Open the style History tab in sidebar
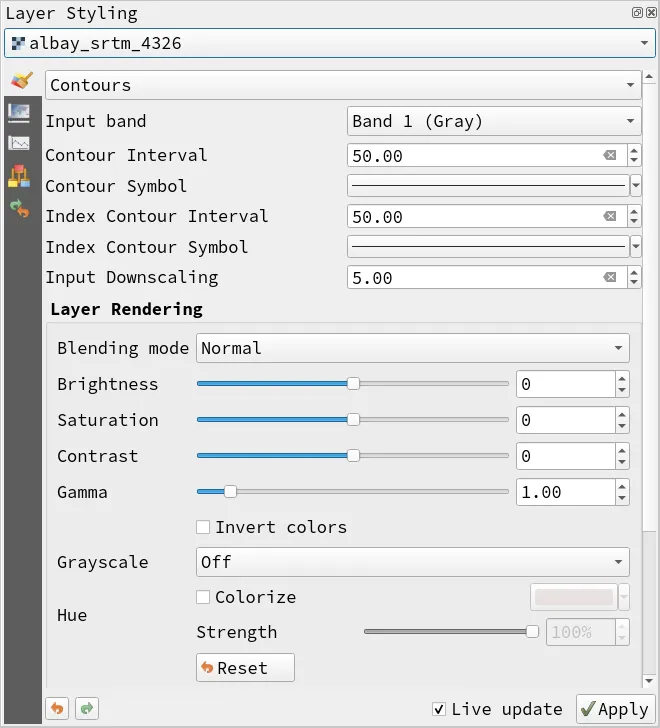Screen dimensions: 660x728 (x=19, y=208)
